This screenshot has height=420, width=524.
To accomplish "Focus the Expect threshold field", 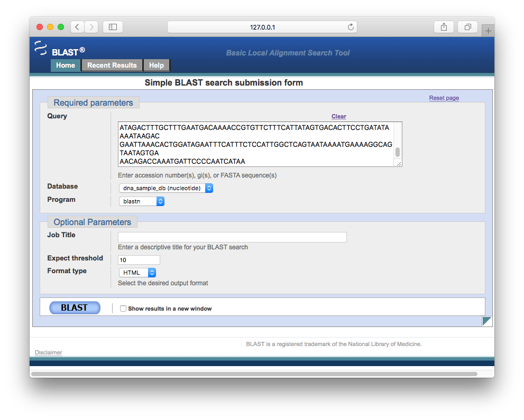I will [x=139, y=260].
